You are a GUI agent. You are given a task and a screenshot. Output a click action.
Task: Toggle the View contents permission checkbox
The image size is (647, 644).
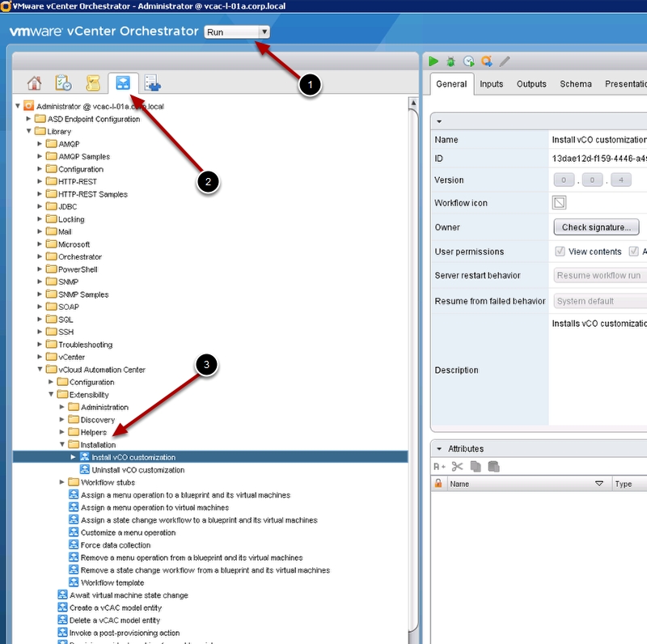(x=560, y=252)
